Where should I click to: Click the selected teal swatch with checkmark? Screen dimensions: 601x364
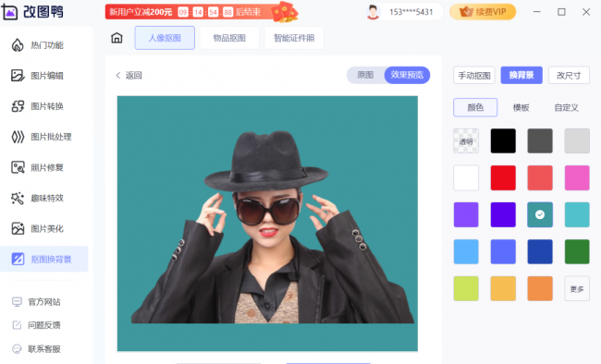coord(540,214)
